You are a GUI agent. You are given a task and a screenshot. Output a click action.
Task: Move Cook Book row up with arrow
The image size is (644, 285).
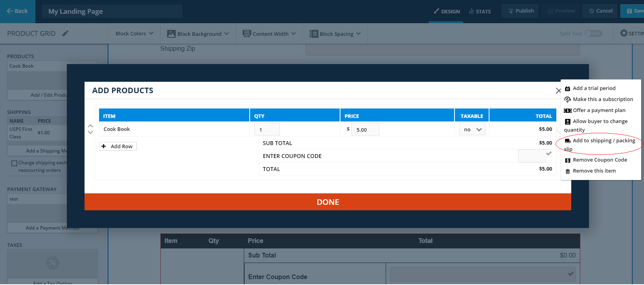pyautogui.click(x=90, y=126)
